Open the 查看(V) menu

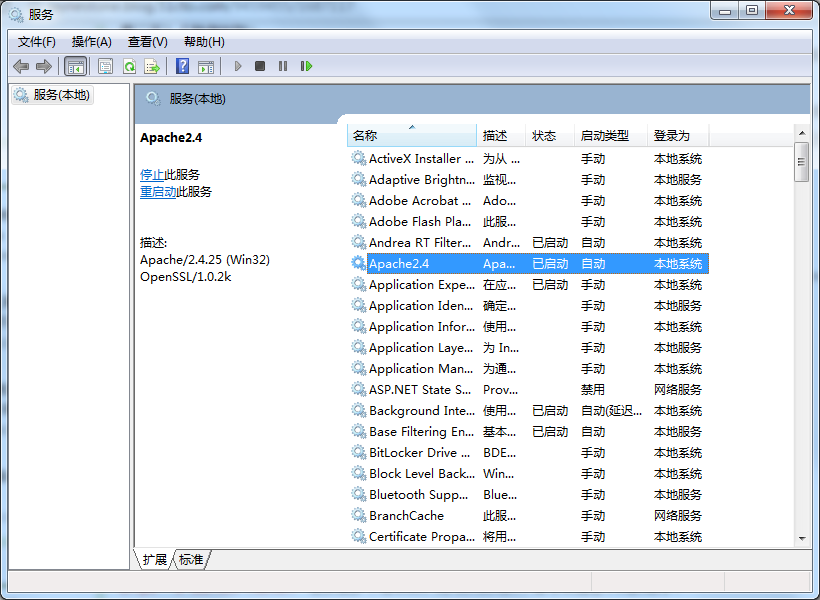(147, 42)
